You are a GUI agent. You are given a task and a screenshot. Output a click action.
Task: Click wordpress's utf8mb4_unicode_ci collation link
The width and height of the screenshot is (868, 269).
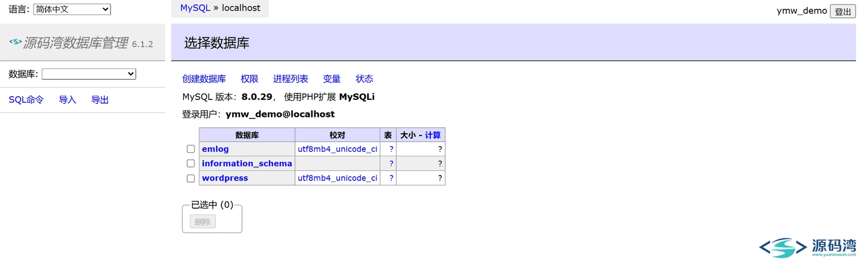pyautogui.click(x=337, y=178)
